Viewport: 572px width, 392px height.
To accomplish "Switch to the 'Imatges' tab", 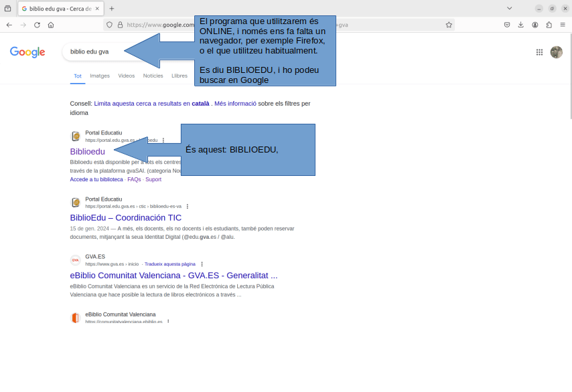I will [100, 76].
